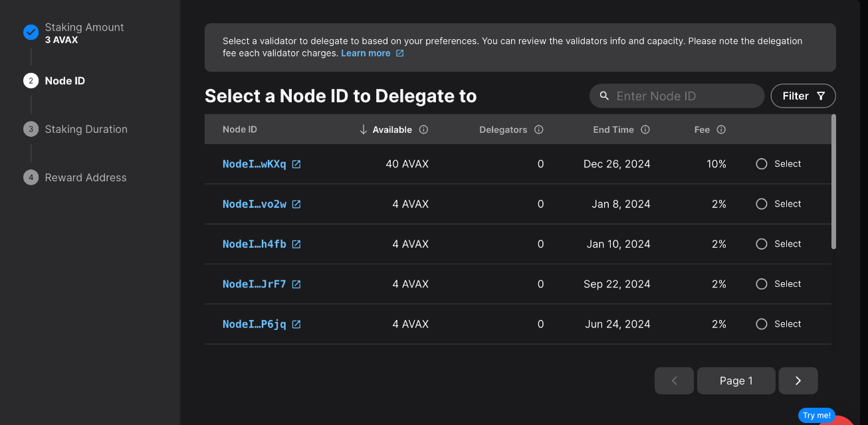Image resolution: width=868 pixels, height=425 pixels.
Task: Click 40 AVAX available value
Action: click(x=407, y=164)
